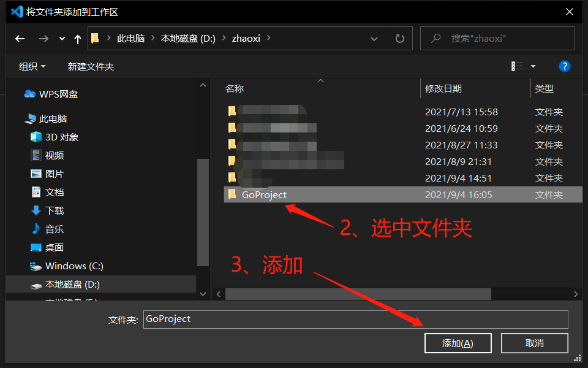Open help with the question mark icon
The width and height of the screenshot is (588, 368).
(x=564, y=66)
